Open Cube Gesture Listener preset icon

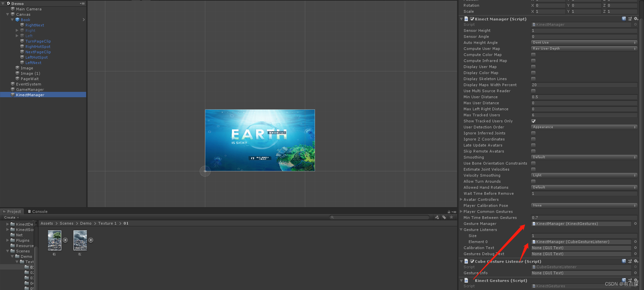[x=630, y=261]
